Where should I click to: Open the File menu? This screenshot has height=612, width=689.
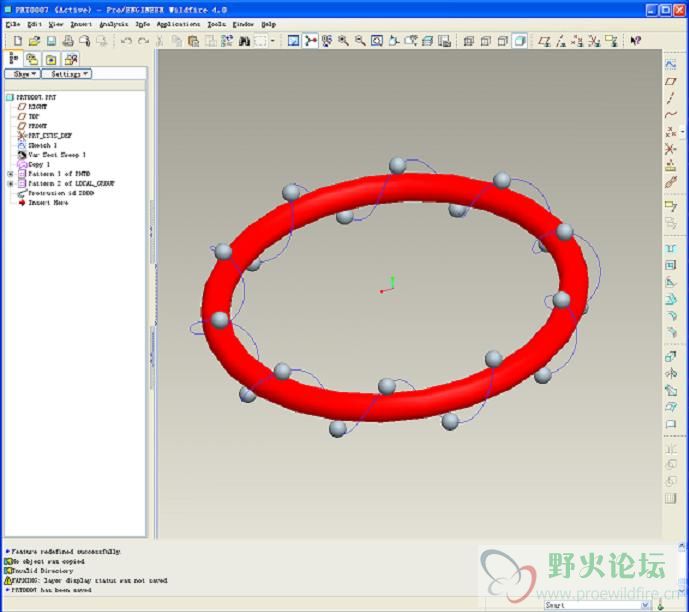point(13,24)
